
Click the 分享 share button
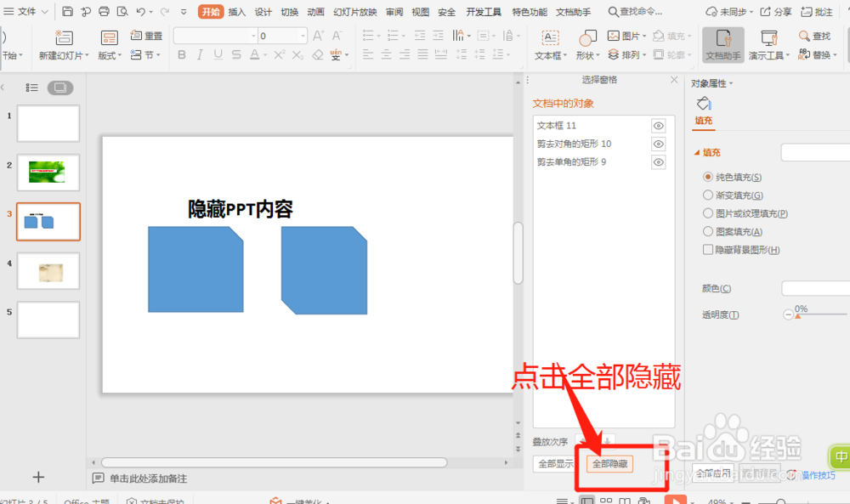(776, 11)
